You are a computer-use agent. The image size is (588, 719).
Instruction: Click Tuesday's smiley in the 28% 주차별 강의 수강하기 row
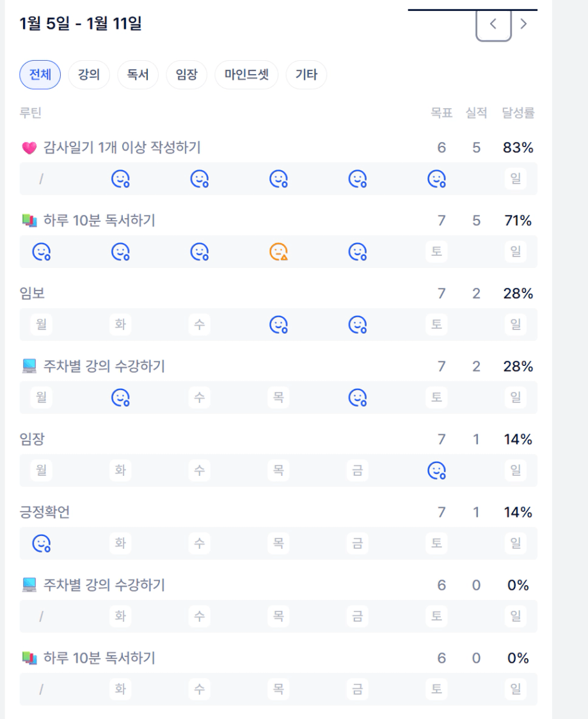tap(120, 398)
